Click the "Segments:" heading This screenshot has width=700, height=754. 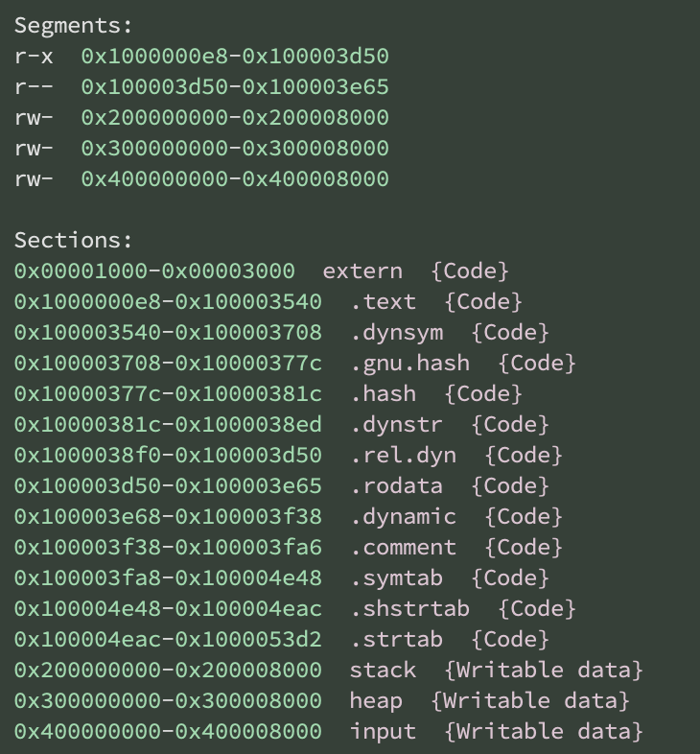(74, 26)
